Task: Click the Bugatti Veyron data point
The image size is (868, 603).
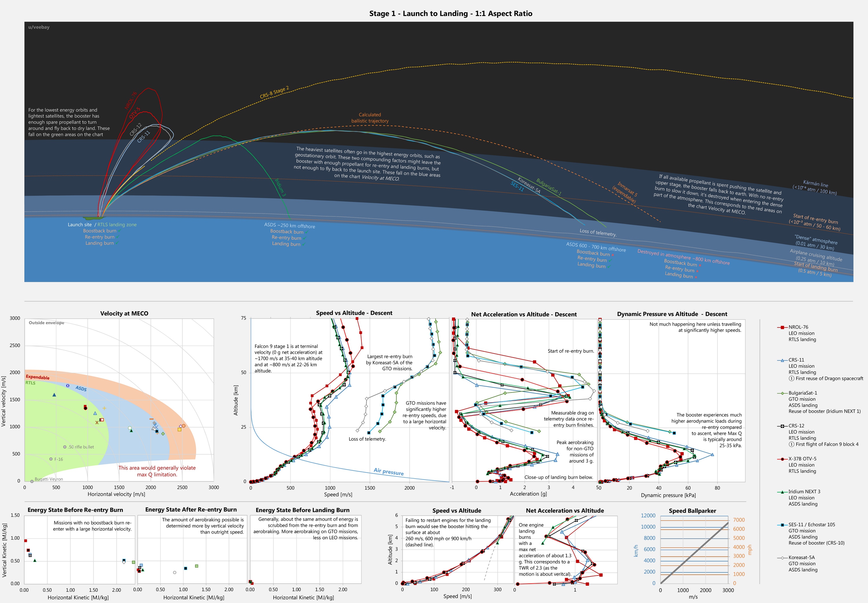Action: click(32, 481)
